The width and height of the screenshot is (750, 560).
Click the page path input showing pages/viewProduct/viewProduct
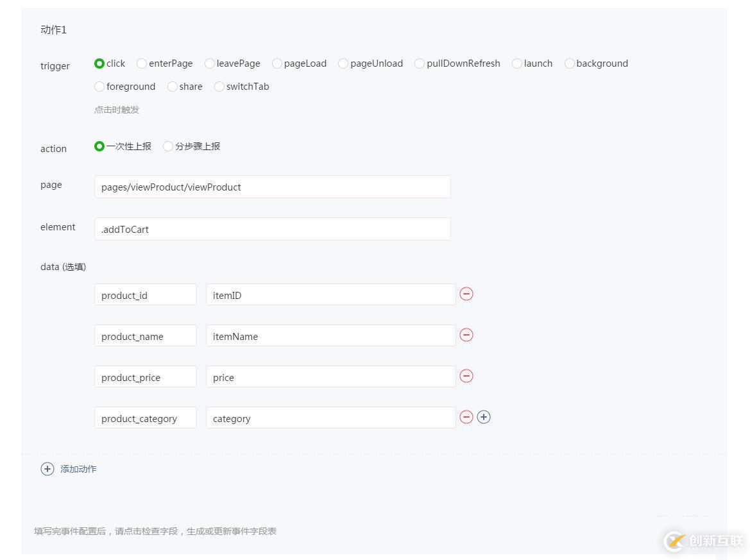point(272,187)
